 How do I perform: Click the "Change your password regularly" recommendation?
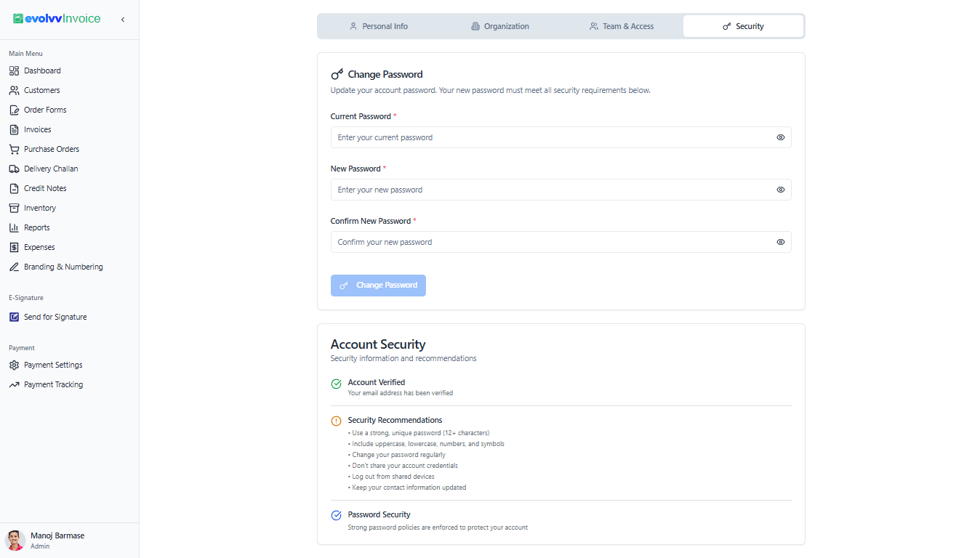pyautogui.click(x=397, y=455)
